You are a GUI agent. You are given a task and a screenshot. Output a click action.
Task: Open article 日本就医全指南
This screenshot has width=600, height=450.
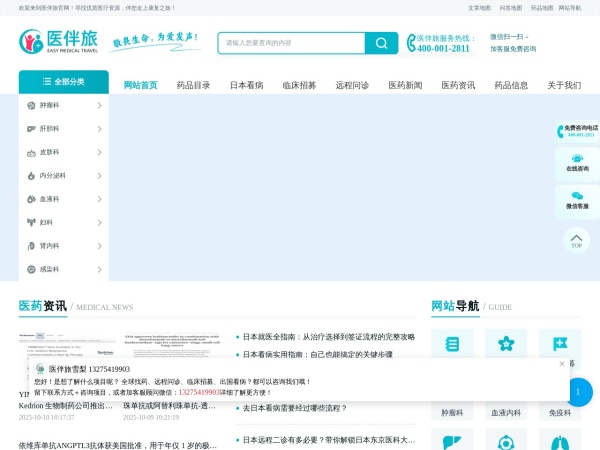[x=329, y=337]
